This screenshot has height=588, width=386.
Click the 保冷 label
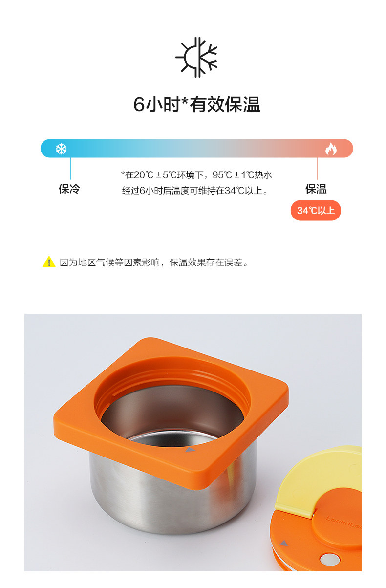tap(69, 189)
